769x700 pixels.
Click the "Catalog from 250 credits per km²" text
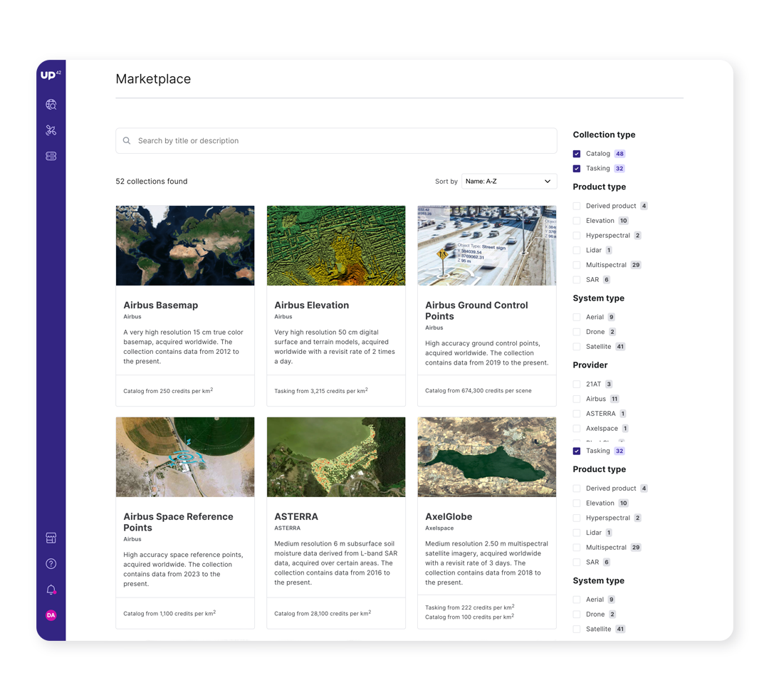168,391
